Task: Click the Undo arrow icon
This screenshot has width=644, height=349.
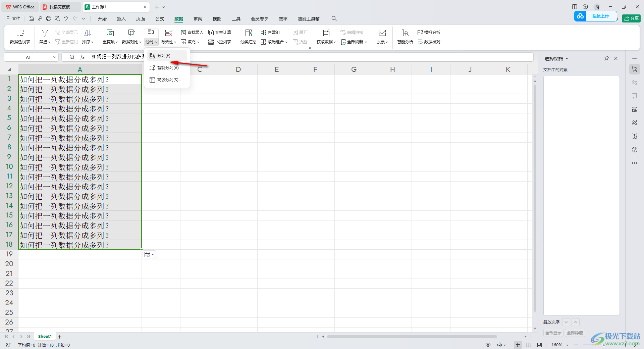Action: point(66,19)
